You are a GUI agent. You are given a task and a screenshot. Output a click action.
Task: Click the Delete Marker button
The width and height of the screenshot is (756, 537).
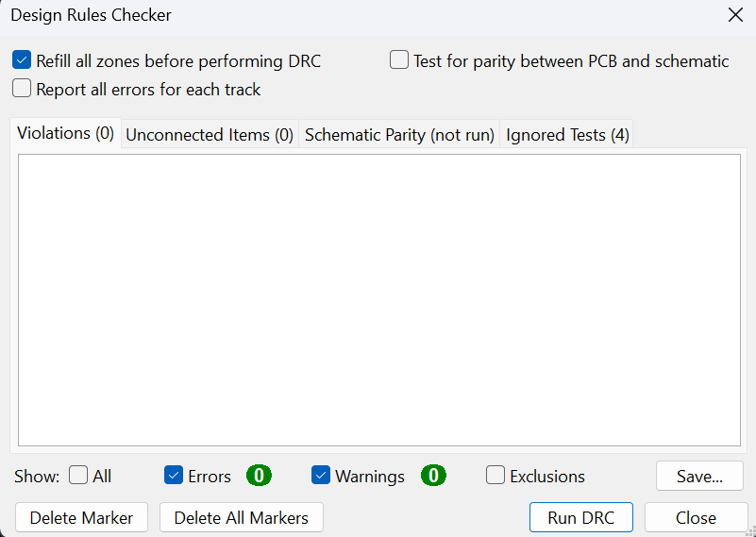coord(81,517)
